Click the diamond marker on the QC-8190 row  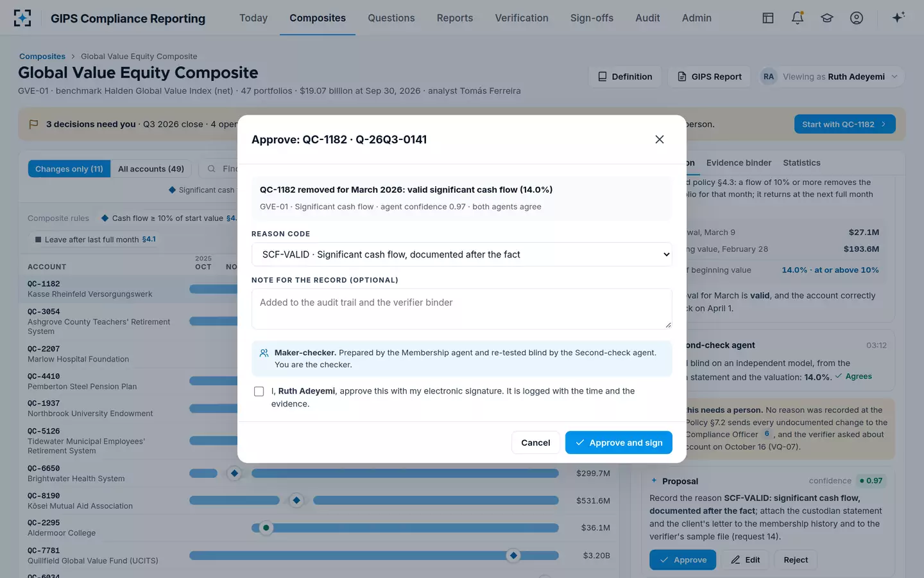[296, 500]
